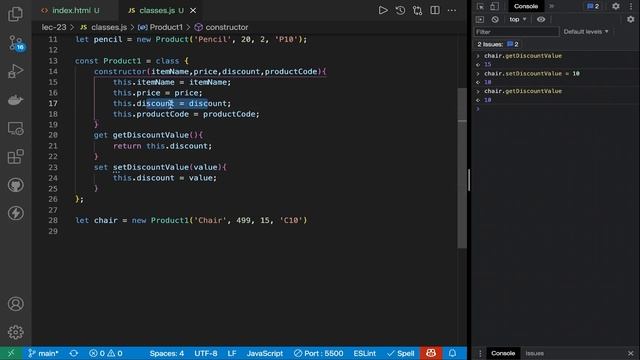640x360 pixels.
Task: Open the drawer menu three dots
Action: coord(480,353)
